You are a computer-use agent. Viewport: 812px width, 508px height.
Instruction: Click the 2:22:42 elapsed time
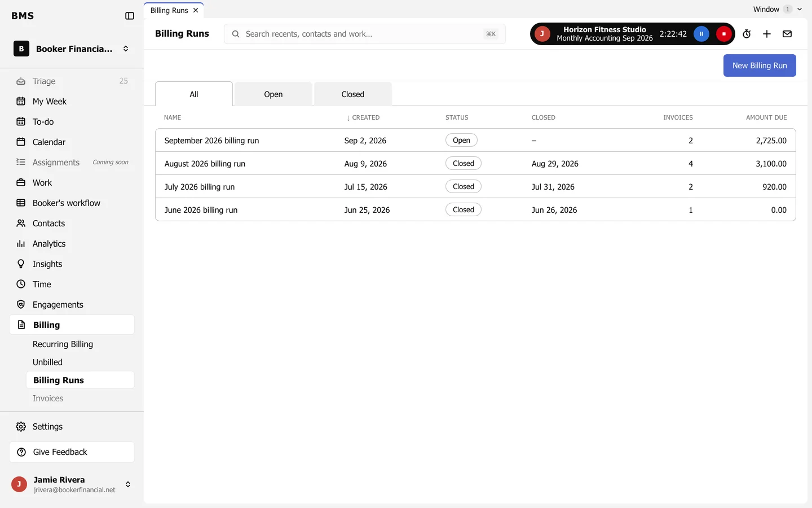[x=673, y=34]
